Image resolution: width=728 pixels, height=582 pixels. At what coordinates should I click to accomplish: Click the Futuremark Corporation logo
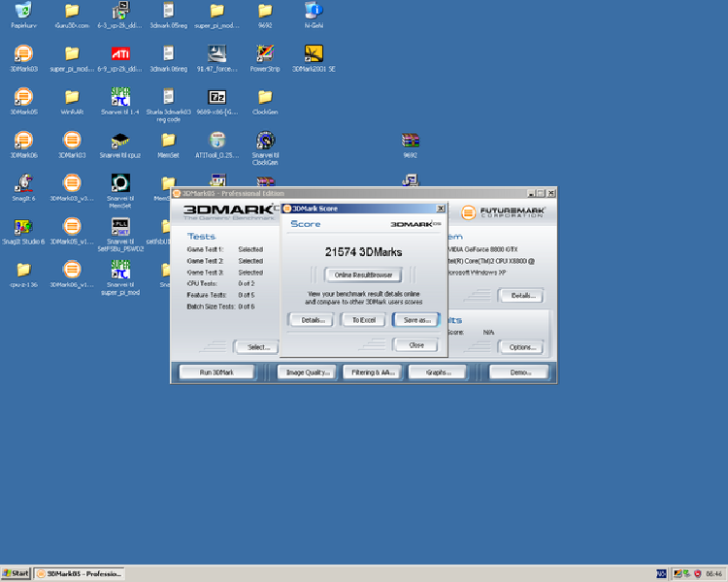click(x=503, y=212)
